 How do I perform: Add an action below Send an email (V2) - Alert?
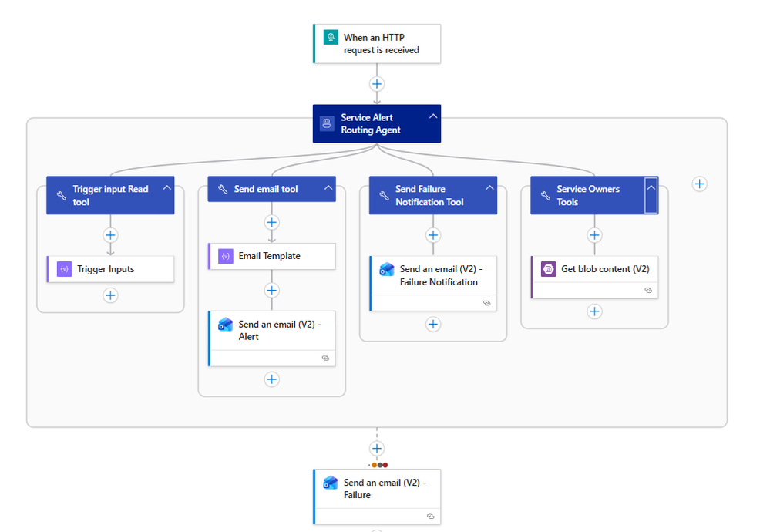click(x=271, y=379)
